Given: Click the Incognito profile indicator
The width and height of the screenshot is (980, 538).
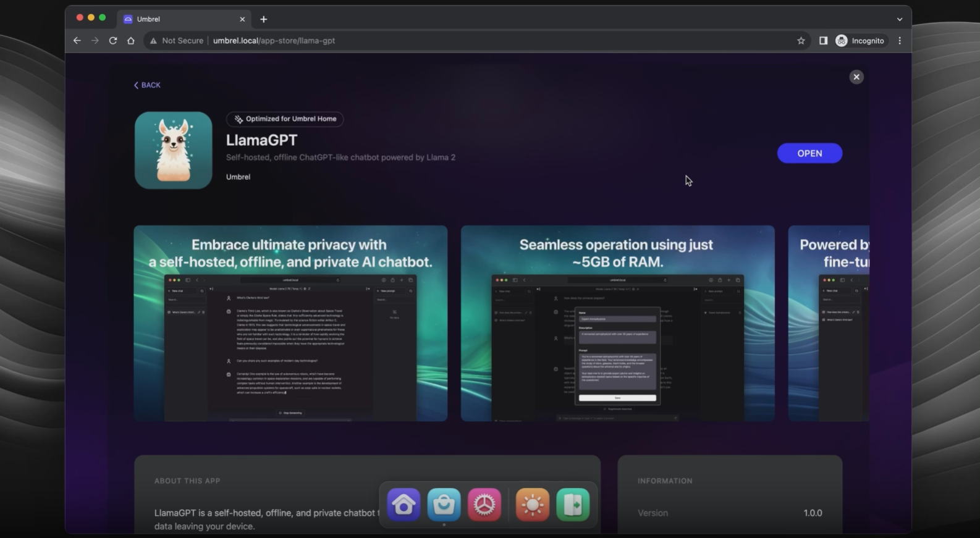Looking at the screenshot, I should pos(860,41).
